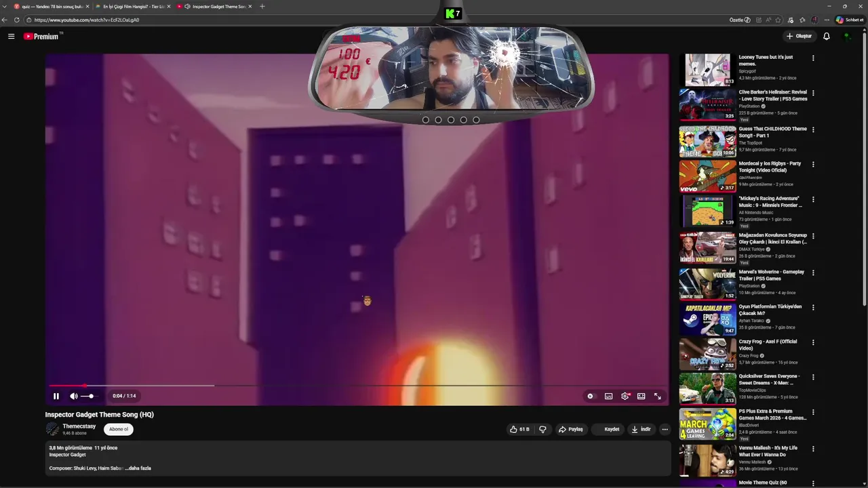Click the Oluştur create button
The image size is (868, 488).
(x=799, y=37)
